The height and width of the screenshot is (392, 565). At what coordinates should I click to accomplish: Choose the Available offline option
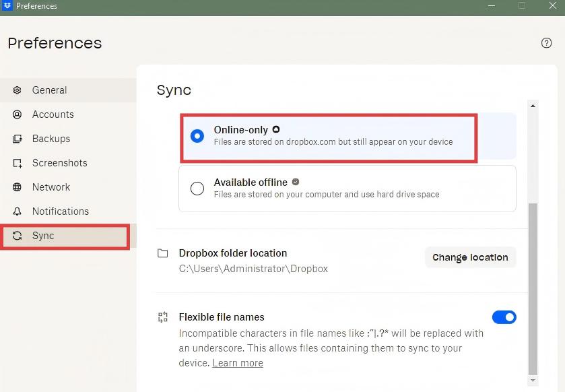click(197, 188)
